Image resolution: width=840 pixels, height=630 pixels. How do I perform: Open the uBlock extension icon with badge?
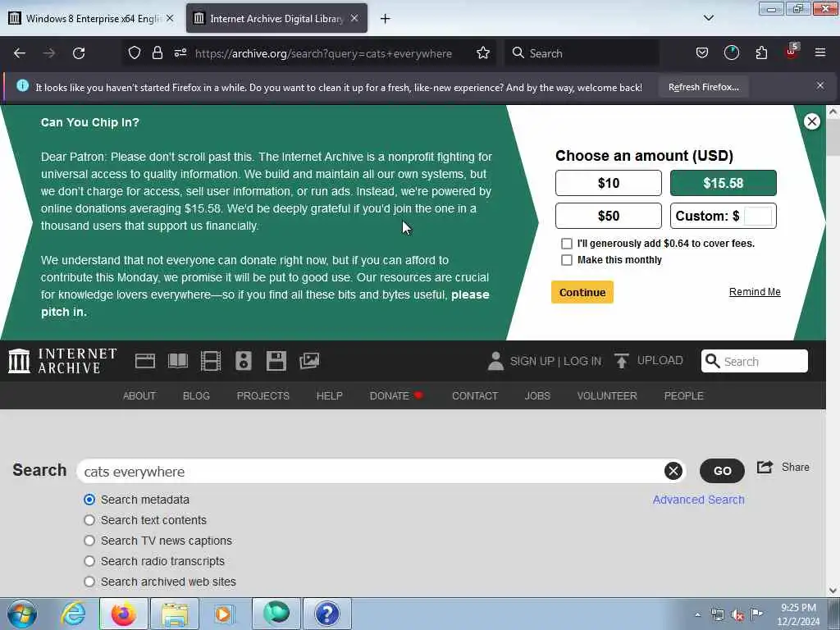click(792, 52)
